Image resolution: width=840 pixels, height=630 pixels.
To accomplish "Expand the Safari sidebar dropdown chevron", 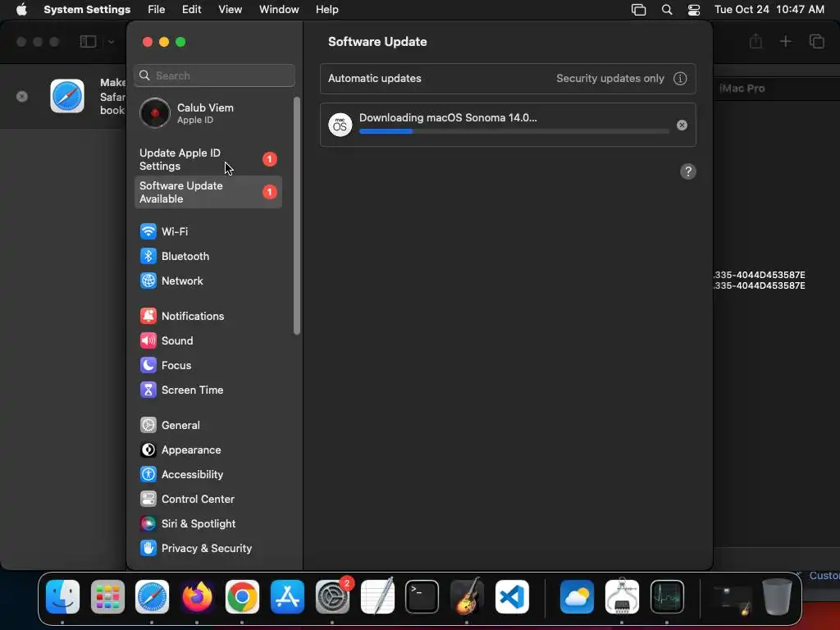I will (x=111, y=42).
